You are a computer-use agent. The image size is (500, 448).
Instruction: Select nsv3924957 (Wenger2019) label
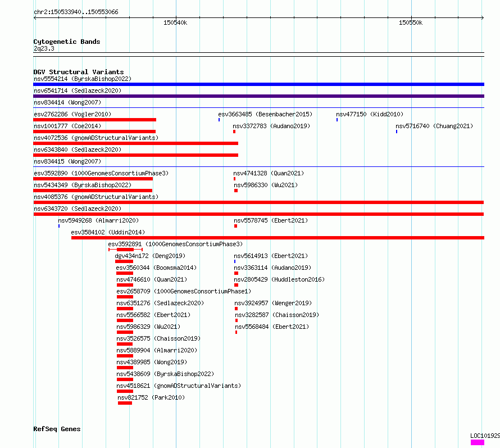click(273, 303)
